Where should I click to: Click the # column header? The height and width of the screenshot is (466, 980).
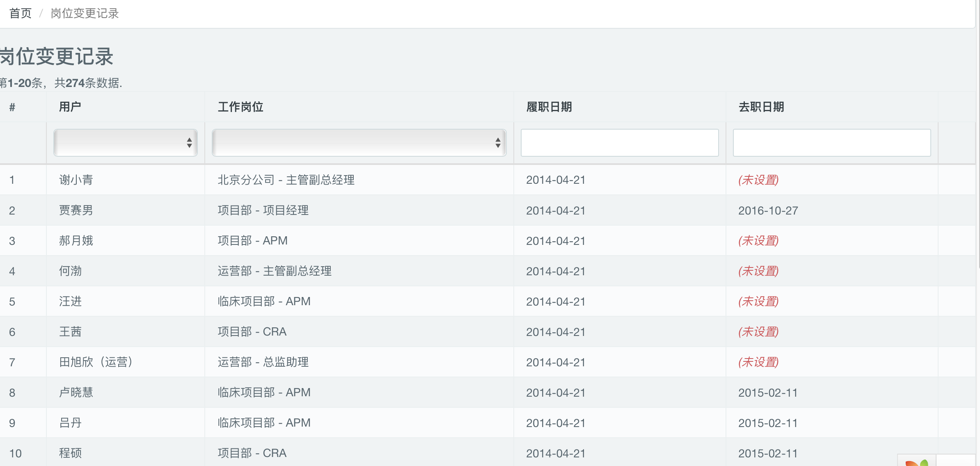[12, 107]
